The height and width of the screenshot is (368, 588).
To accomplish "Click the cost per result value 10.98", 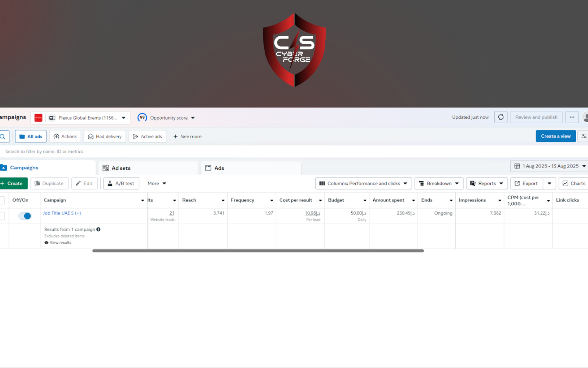I will coord(312,213).
